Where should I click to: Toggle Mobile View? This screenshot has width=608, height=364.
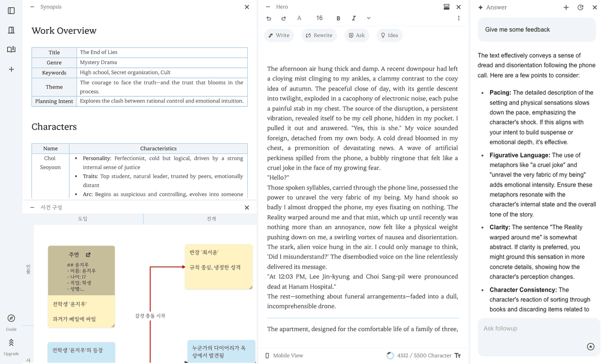click(x=284, y=355)
